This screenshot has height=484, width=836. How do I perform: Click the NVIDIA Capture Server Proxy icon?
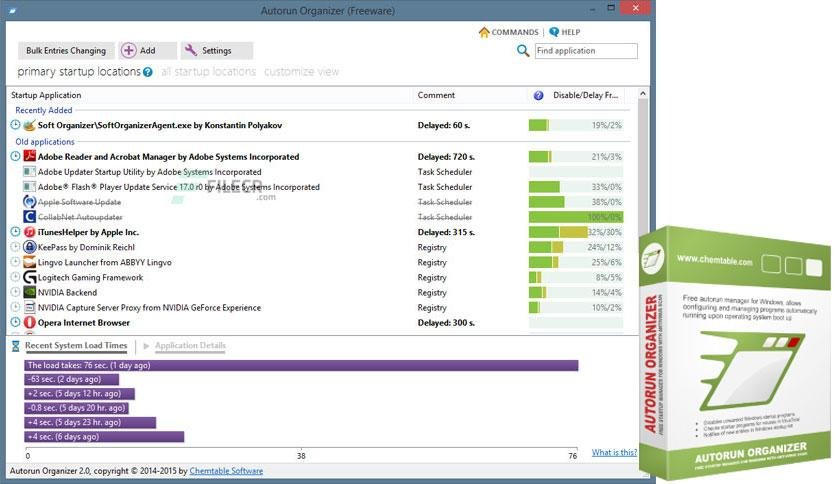click(29, 308)
